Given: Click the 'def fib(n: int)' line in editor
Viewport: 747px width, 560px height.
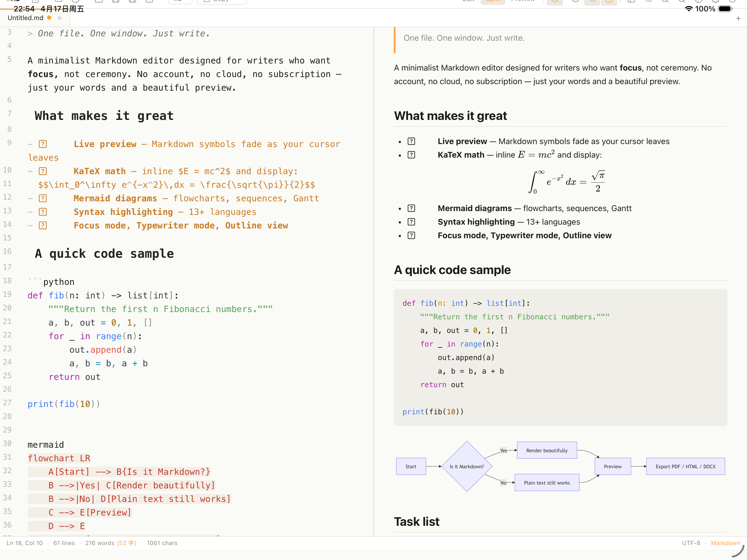Looking at the screenshot, I should point(103,295).
